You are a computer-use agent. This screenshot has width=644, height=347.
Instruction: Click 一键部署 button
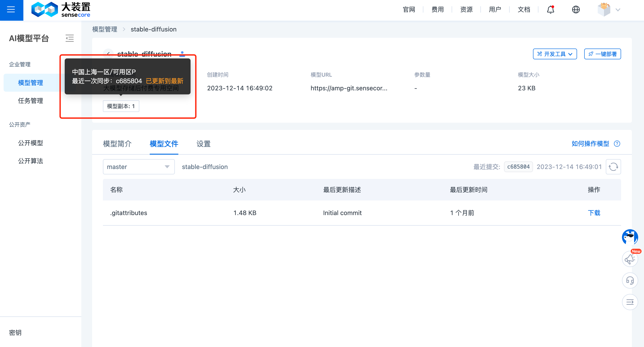tap(602, 54)
